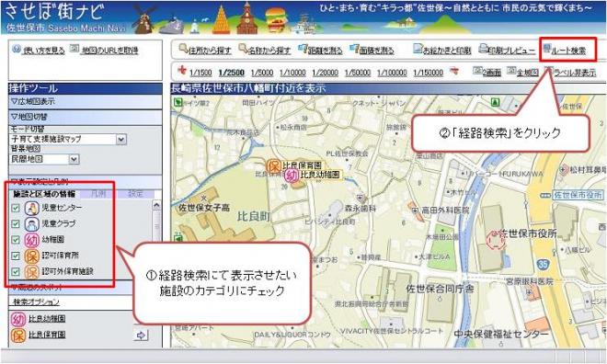Click the ルート検索 icon
607x364 pixels.
[546, 49]
